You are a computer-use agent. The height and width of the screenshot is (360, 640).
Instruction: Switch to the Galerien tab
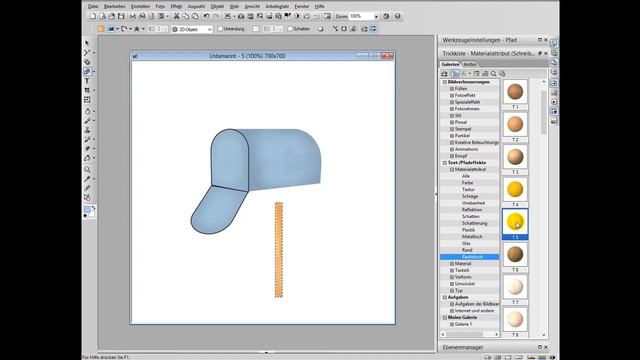[450, 64]
